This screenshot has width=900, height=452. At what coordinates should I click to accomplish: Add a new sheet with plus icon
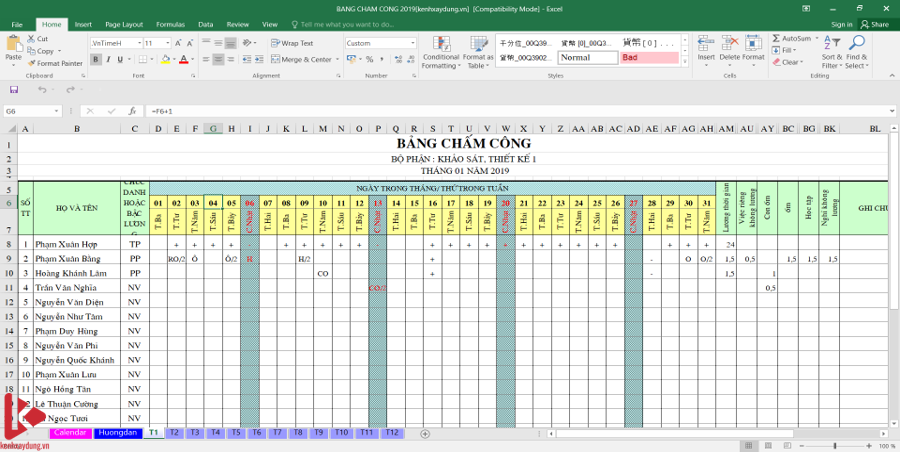(x=425, y=434)
